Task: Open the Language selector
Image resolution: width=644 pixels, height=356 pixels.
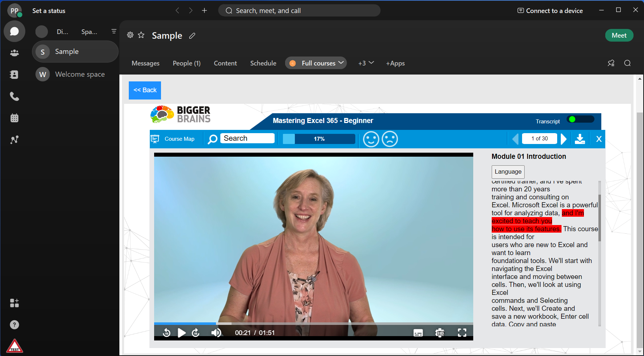Action: click(508, 172)
